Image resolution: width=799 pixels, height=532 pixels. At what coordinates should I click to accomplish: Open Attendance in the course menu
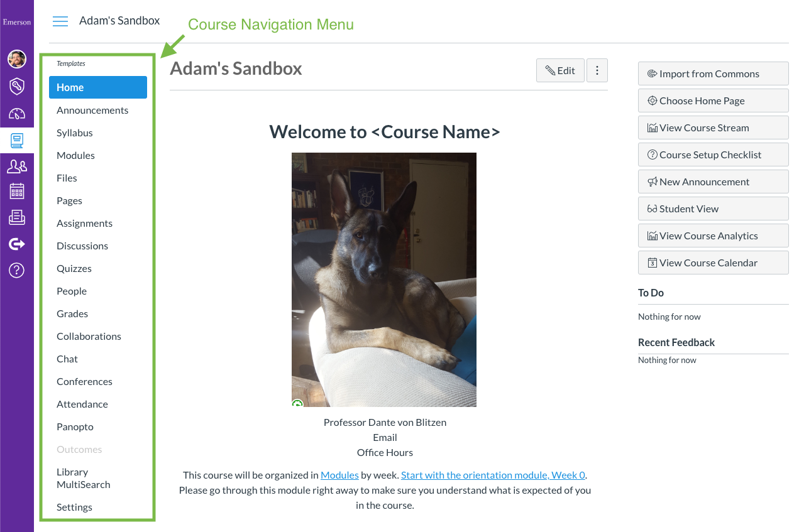(x=82, y=404)
